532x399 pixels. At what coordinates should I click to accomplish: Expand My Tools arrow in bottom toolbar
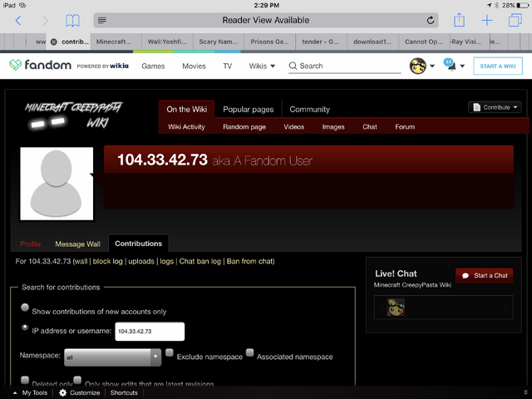15,393
